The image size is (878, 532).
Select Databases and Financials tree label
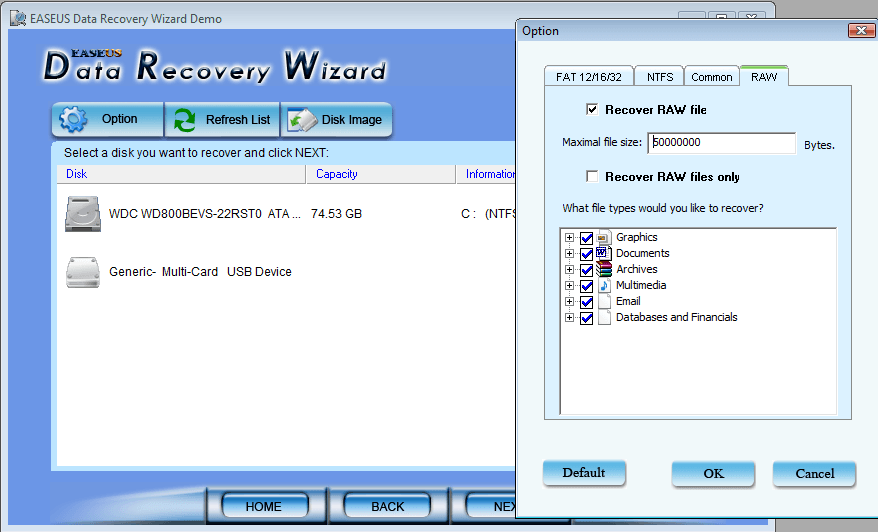click(x=676, y=318)
